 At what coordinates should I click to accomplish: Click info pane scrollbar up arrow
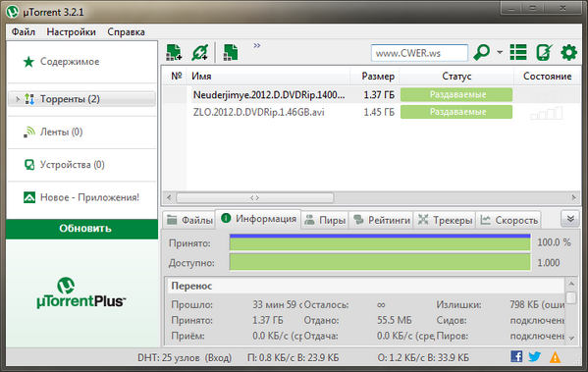point(571,284)
